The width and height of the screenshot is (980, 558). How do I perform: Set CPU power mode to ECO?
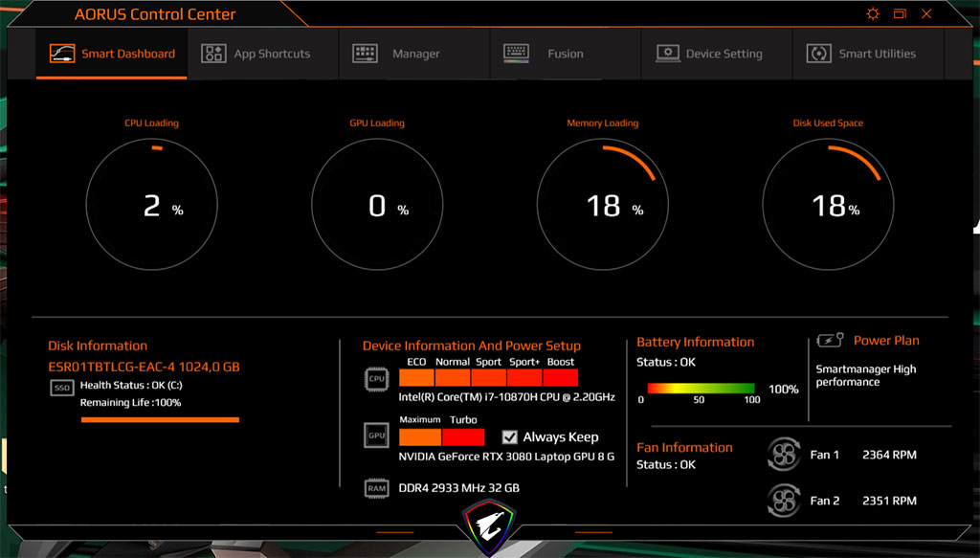[x=416, y=377]
